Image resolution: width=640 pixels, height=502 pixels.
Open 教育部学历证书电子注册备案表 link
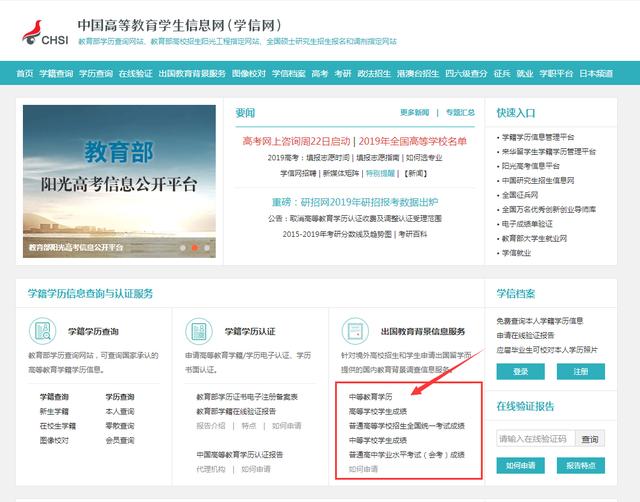pyautogui.click(x=247, y=397)
